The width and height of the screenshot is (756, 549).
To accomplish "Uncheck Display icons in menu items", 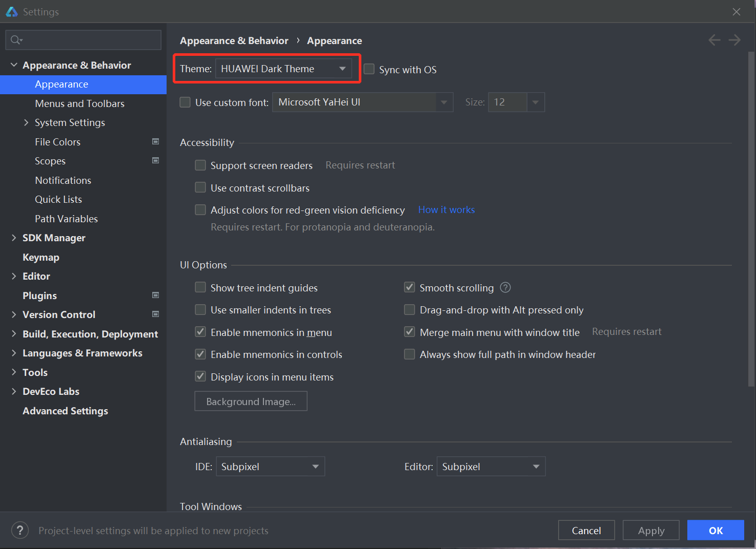I will pos(200,376).
